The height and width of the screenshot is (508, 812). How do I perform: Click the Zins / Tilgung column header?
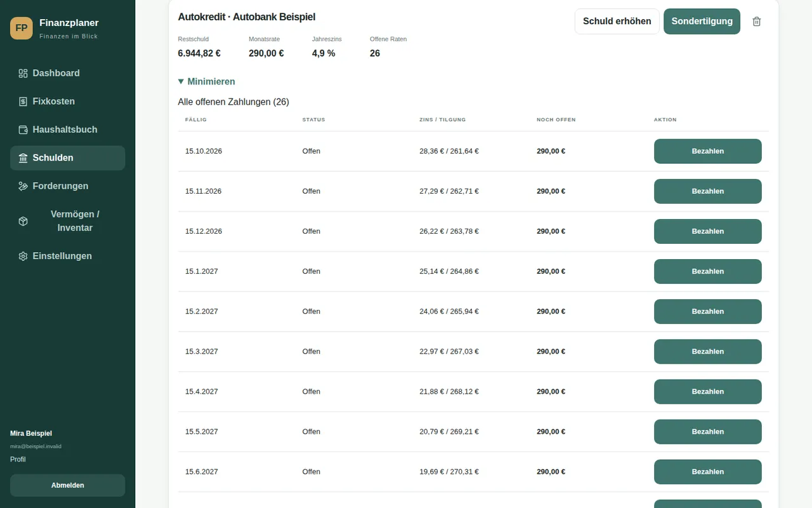click(x=443, y=119)
